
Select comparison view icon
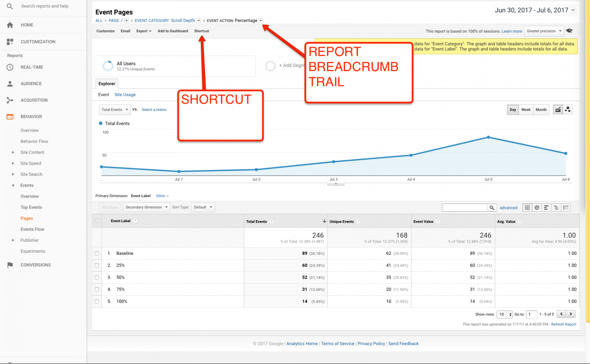pos(556,208)
